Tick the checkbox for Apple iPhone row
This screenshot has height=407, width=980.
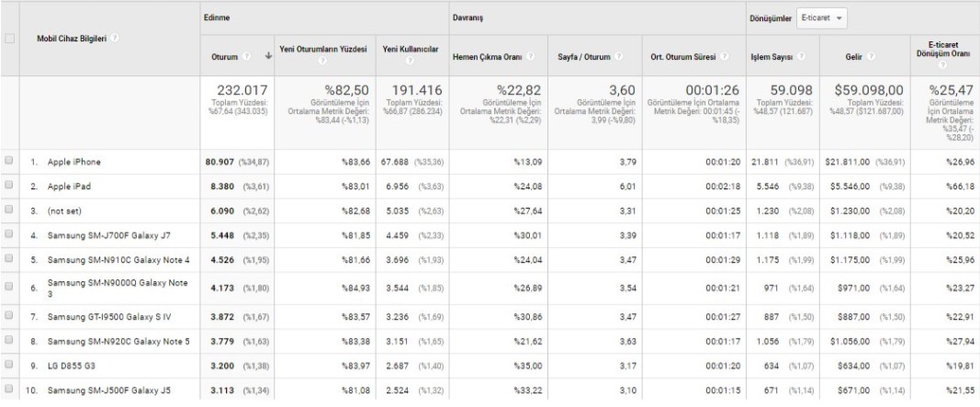click(9, 162)
